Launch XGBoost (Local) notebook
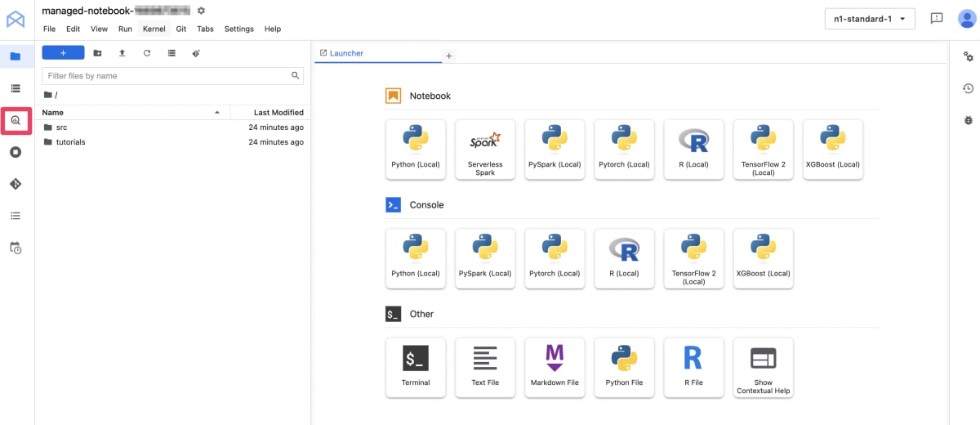The image size is (980, 425). [x=832, y=150]
